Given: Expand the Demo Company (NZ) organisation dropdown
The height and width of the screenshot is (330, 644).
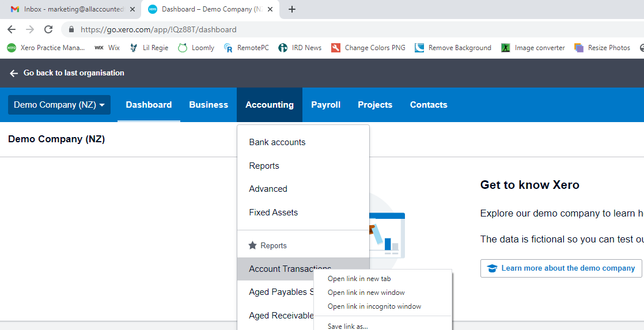Looking at the screenshot, I should (59, 105).
